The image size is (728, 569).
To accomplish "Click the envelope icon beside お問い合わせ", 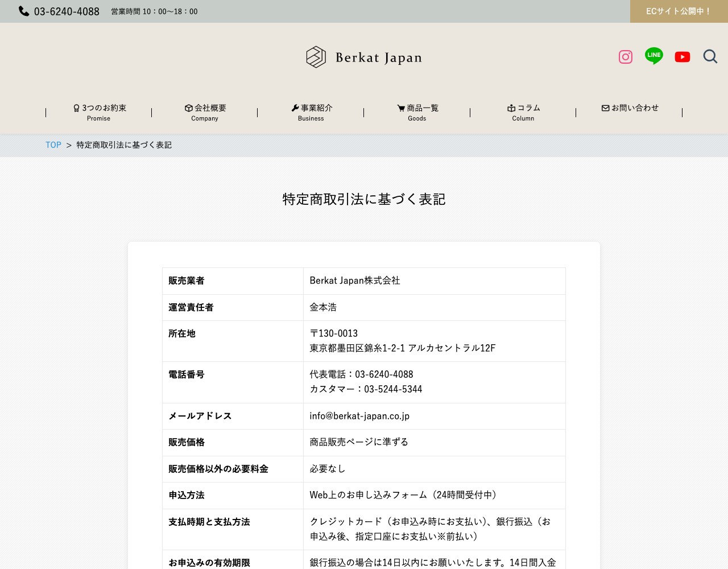I will tap(606, 108).
